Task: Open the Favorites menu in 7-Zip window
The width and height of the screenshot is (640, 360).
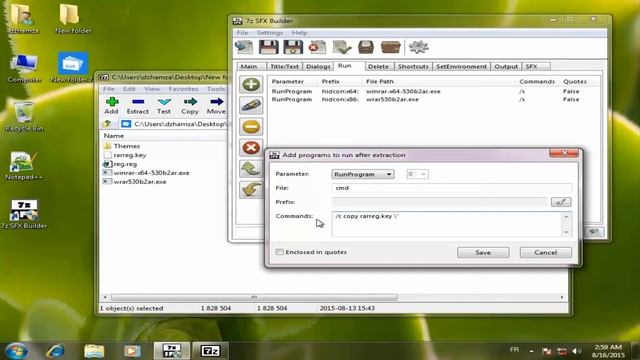Action: (183, 89)
